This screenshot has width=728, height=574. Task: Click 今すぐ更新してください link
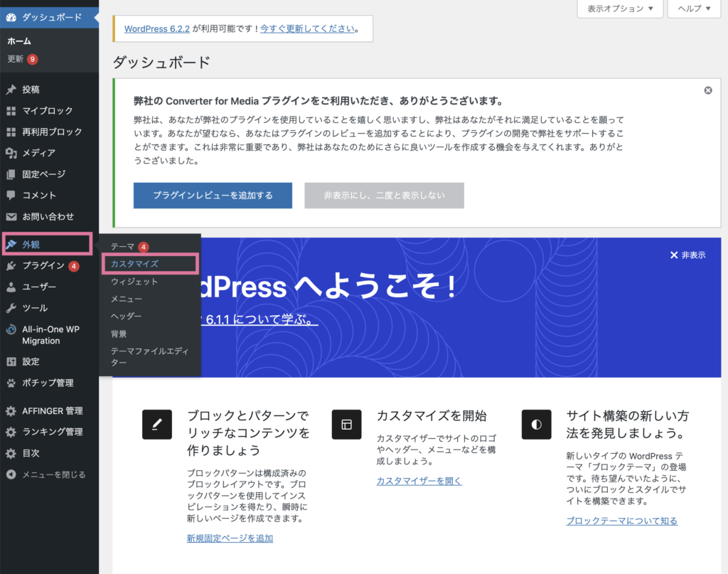[307, 28]
